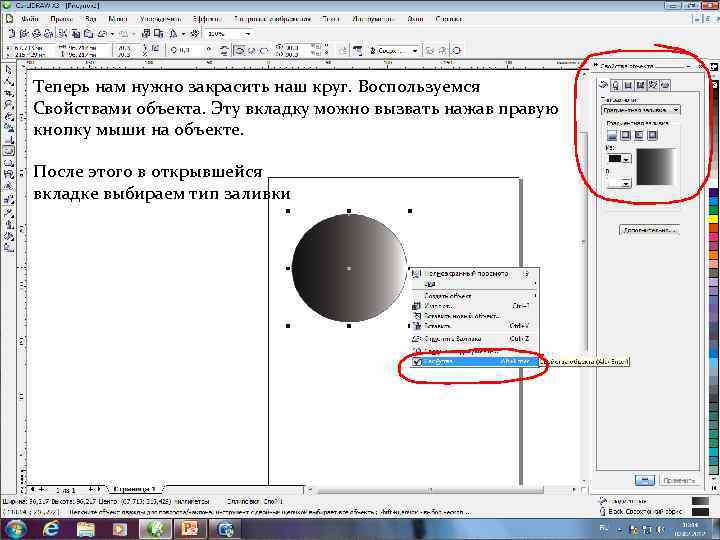720x540 pixels.
Task: Open the Эффекты menu
Action: [207, 19]
